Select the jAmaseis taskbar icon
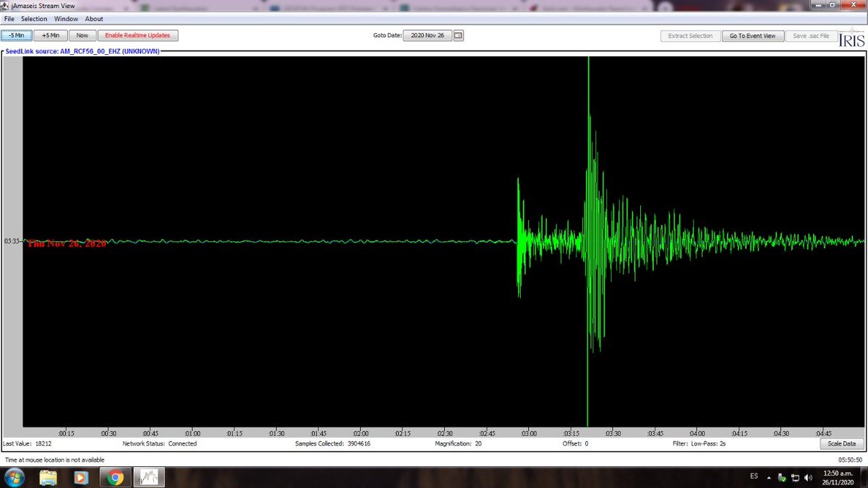The height and width of the screenshot is (488, 868). [x=148, y=477]
